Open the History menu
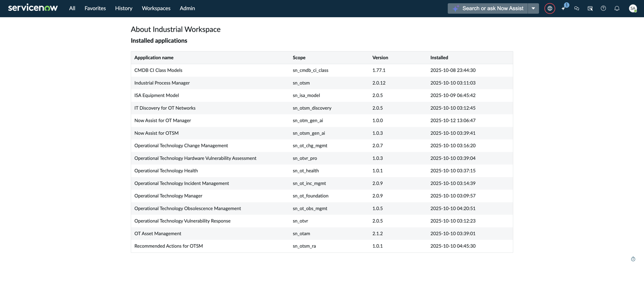This screenshot has width=644, height=287. [x=124, y=8]
